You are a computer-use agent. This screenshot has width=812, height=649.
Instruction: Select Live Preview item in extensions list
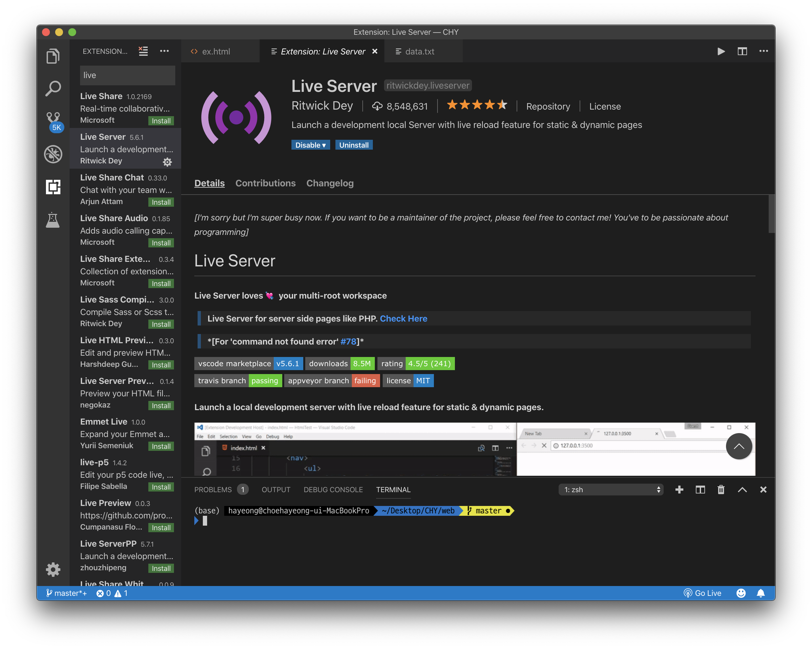125,514
